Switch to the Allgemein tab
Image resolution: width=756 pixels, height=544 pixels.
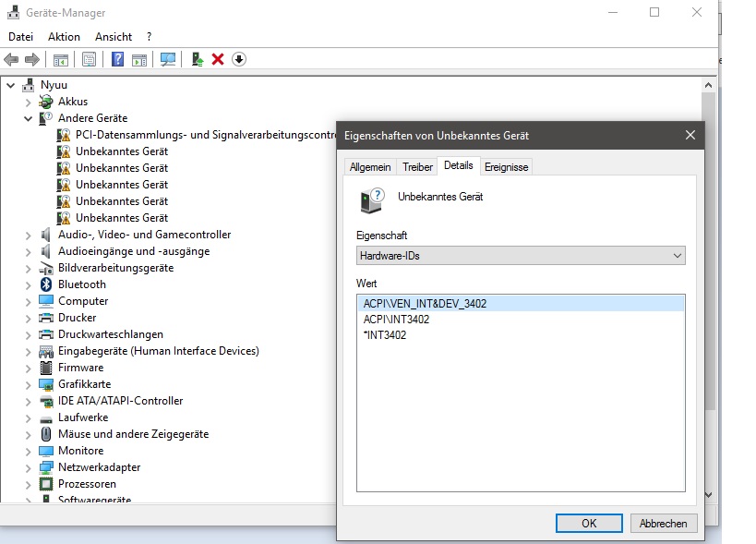(370, 167)
